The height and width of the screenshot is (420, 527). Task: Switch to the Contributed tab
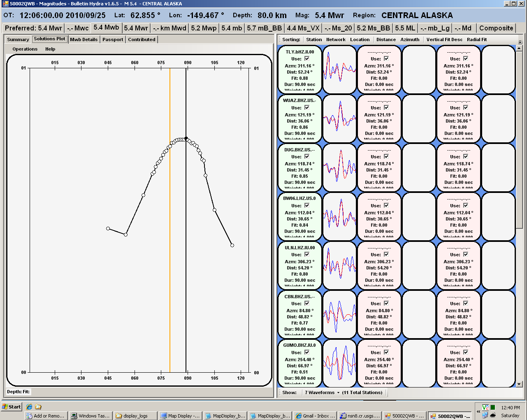tap(142, 39)
